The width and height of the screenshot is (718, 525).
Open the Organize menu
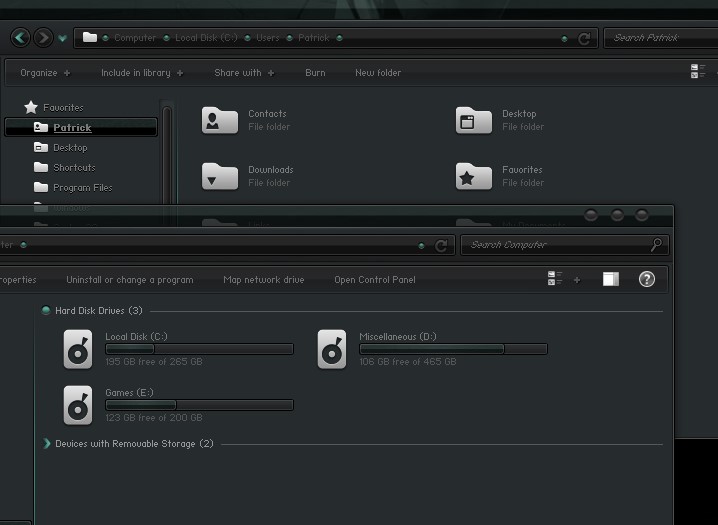click(45, 73)
